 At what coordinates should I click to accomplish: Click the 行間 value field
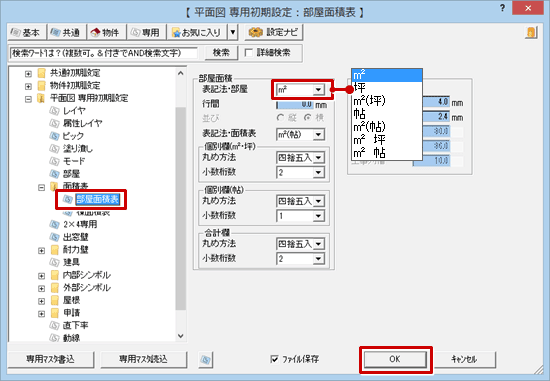pos(294,105)
